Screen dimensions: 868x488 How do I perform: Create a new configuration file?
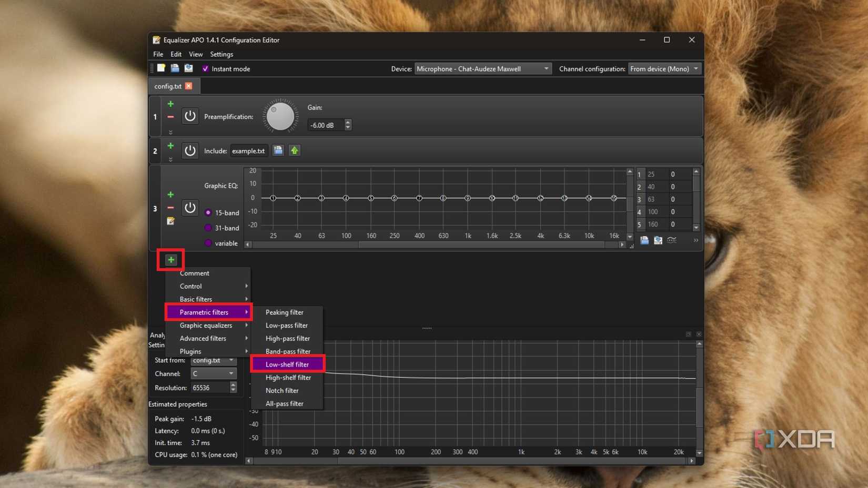tap(162, 68)
